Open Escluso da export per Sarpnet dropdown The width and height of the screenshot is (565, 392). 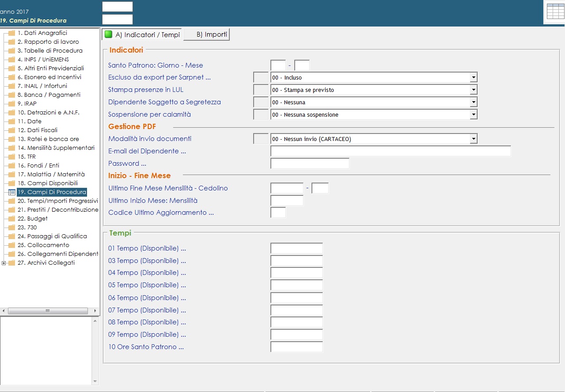click(x=473, y=78)
